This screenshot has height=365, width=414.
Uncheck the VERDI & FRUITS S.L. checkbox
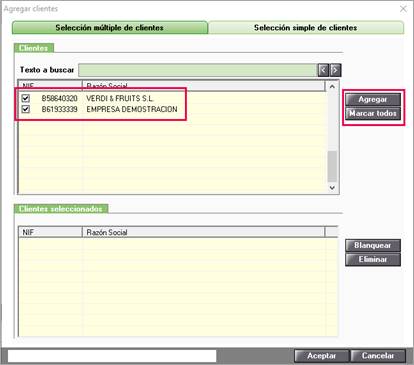(x=26, y=98)
